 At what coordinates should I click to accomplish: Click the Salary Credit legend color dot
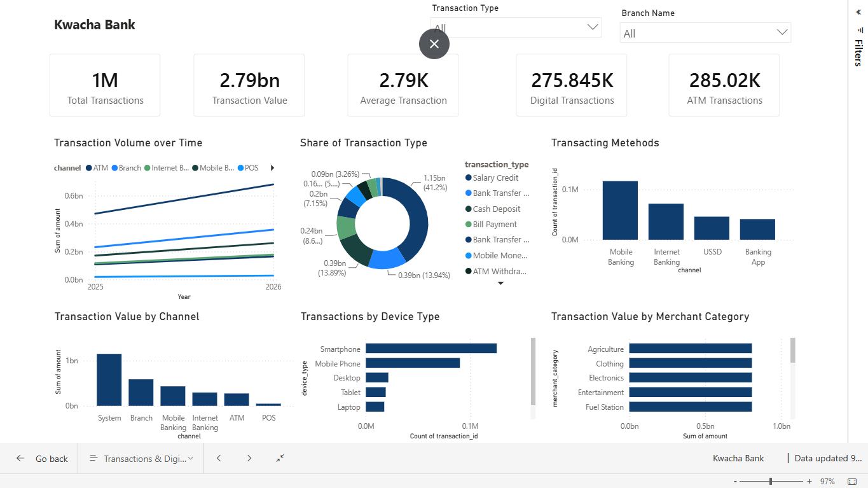[469, 178]
